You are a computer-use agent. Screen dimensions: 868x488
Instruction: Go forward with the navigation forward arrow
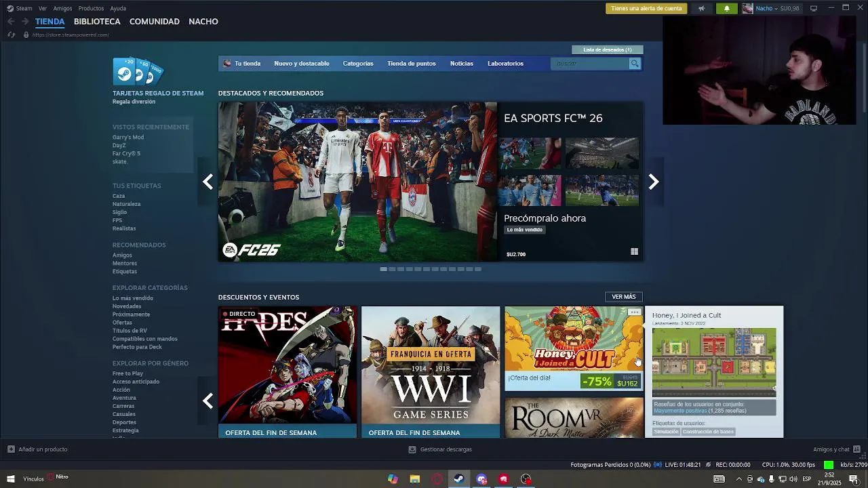[25, 22]
